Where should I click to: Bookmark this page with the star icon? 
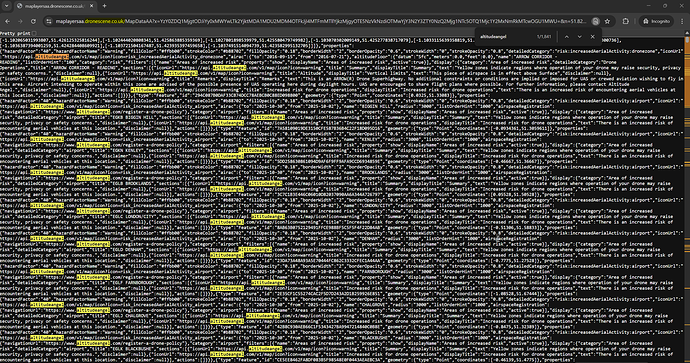[607, 21]
